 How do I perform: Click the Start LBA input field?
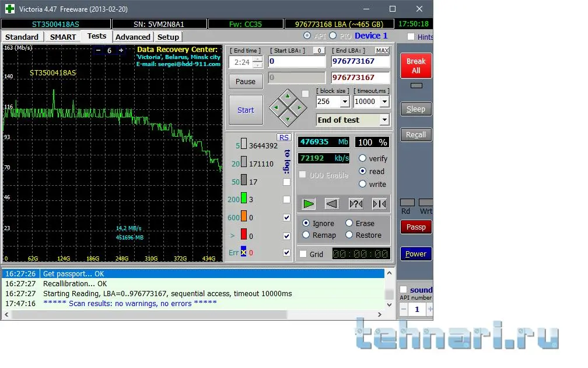coord(296,61)
